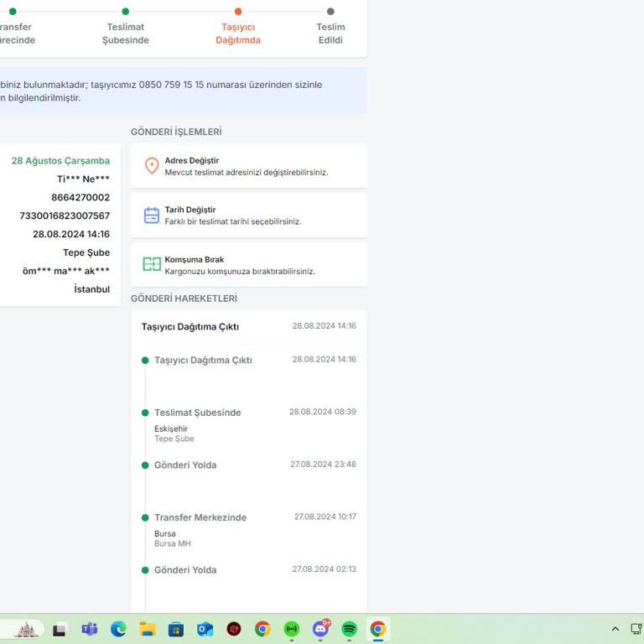Open Komşuma Bırak option

point(248,264)
